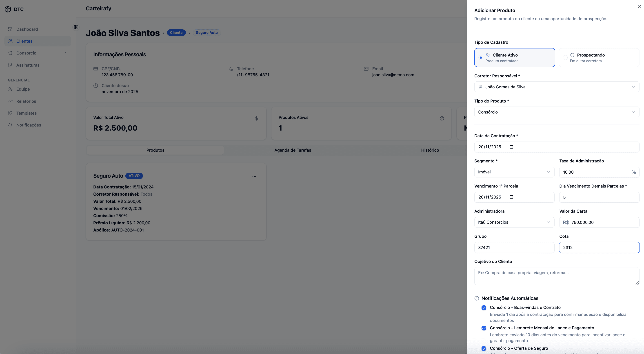
Task: Select the Prospectando radio option
Action: (x=565, y=58)
